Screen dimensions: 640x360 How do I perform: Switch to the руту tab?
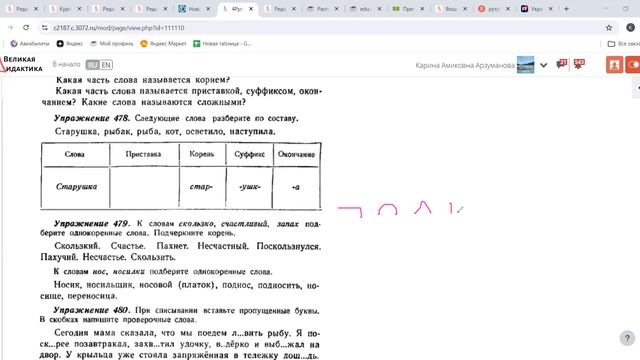493,9
